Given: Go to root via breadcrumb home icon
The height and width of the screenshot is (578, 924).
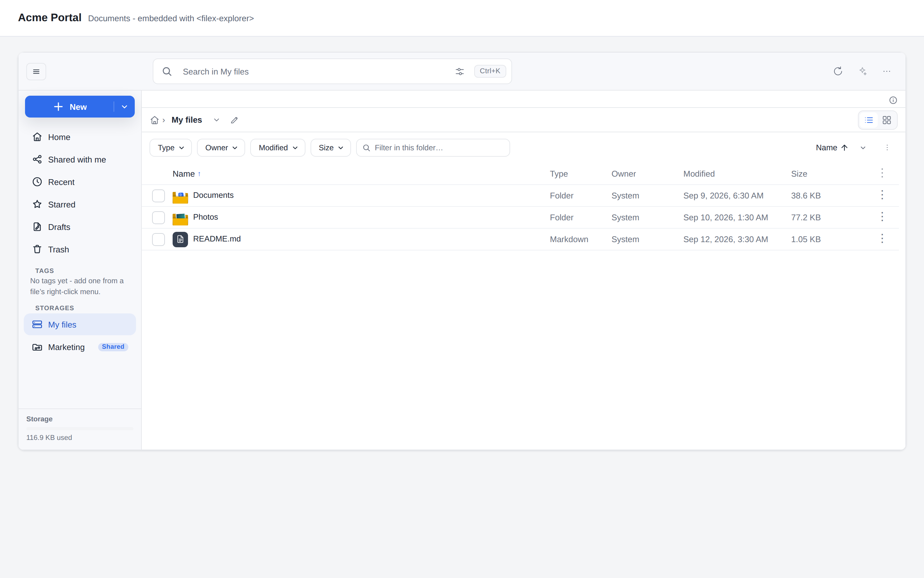Looking at the screenshot, I should click(x=155, y=120).
